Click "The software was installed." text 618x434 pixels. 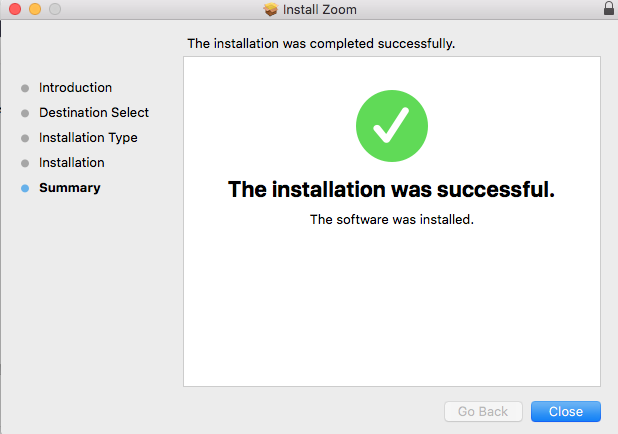tap(391, 220)
